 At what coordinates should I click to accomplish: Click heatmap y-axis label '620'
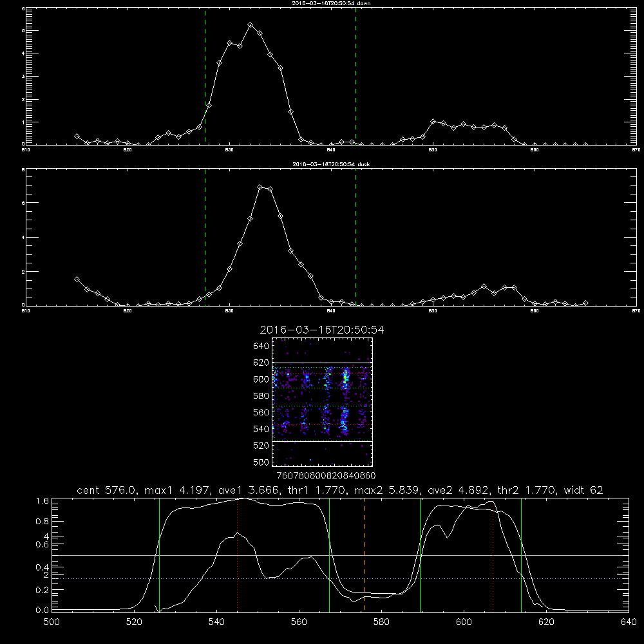pyautogui.click(x=261, y=363)
